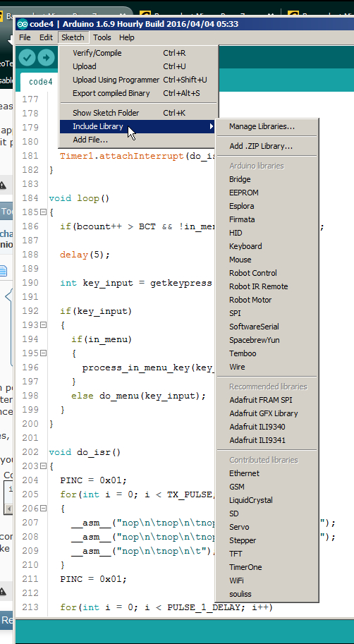Include the Mouse library

pyautogui.click(x=267, y=260)
